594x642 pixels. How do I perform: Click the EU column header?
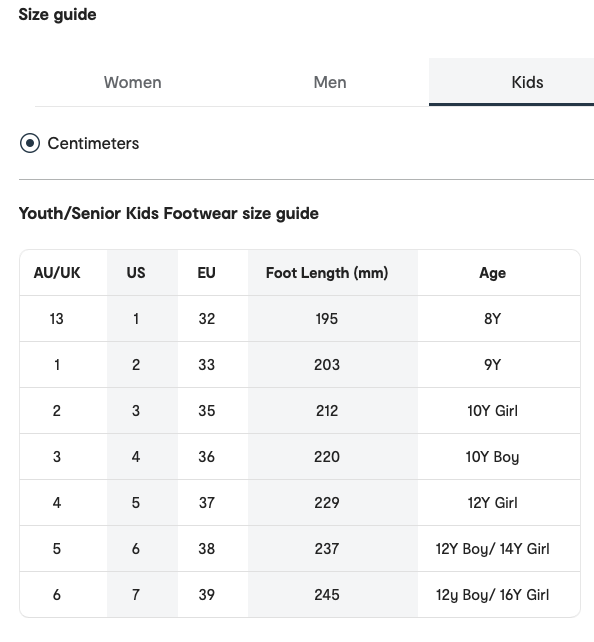[206, 273]
